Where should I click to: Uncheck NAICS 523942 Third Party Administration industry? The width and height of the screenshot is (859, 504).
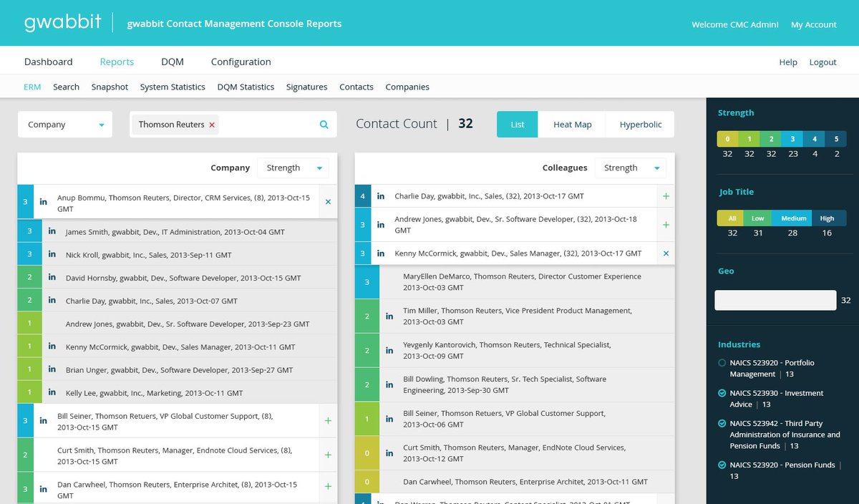pos(722,424)
